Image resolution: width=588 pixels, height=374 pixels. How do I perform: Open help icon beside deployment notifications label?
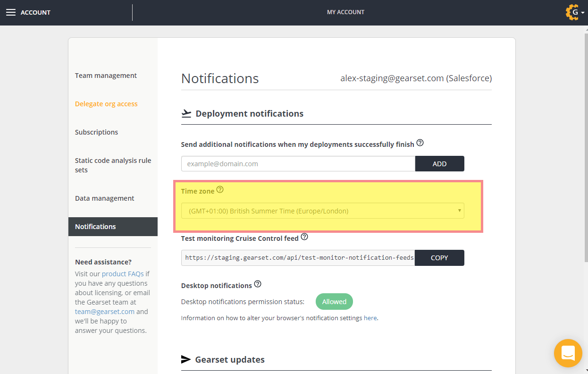pos(420,143)
